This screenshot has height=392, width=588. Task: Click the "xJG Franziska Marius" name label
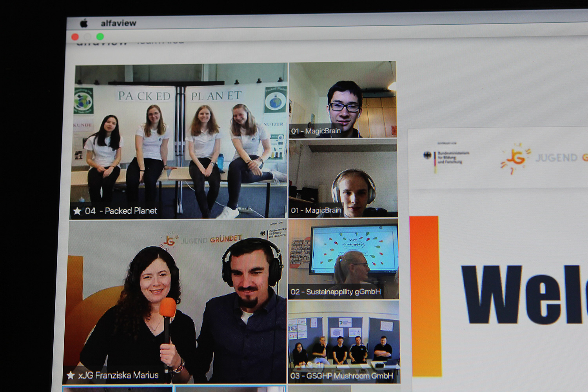tap(118, 376)
